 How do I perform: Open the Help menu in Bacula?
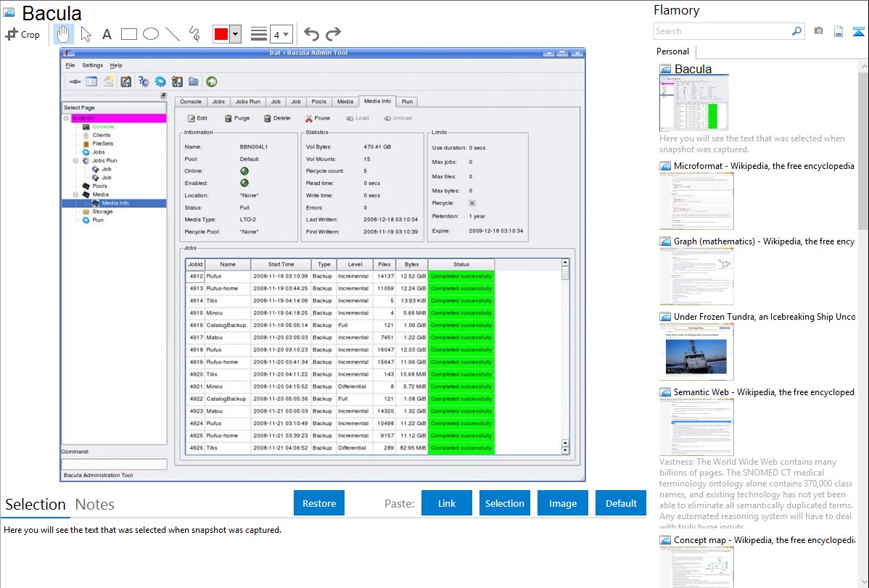point(116,65)
